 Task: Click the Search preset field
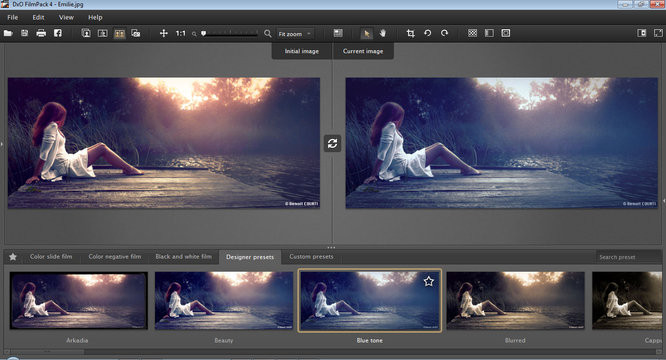[x=628, y=257]
